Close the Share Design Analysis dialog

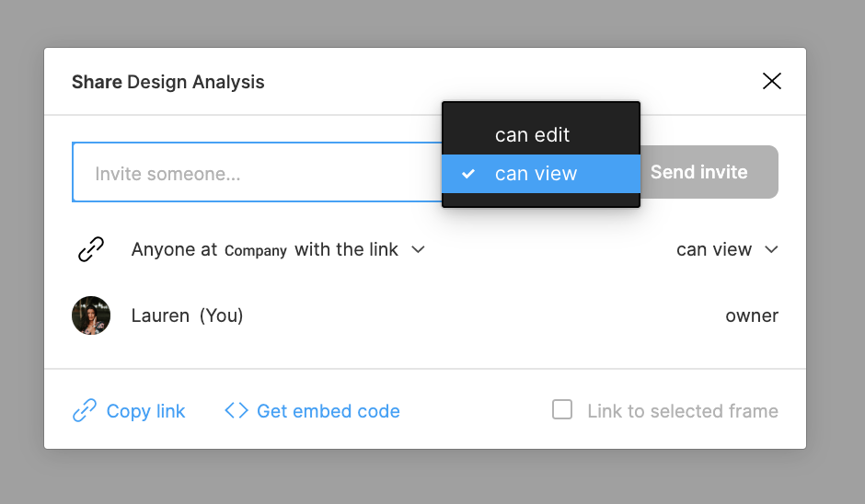coord(772,81)
